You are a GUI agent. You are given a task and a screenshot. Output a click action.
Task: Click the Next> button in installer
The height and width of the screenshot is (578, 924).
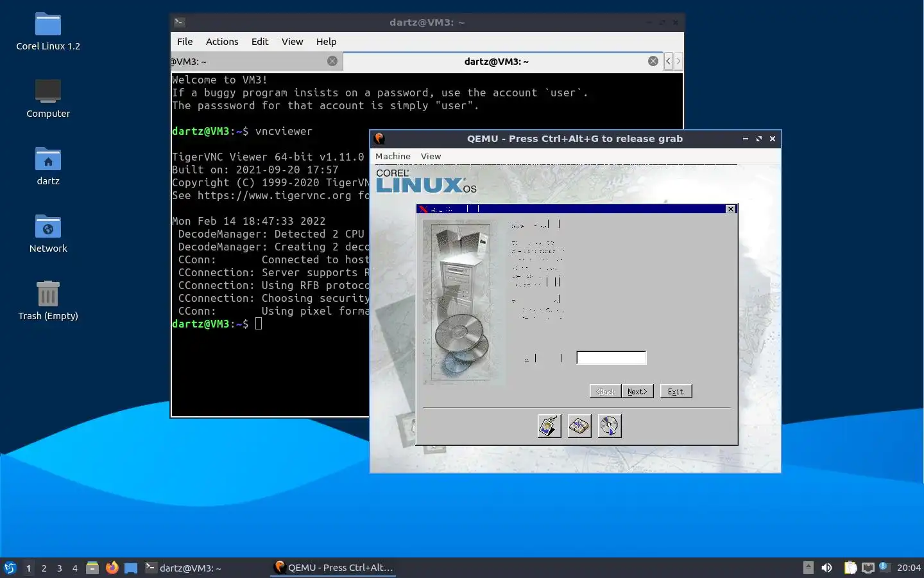tap(637, 391)
